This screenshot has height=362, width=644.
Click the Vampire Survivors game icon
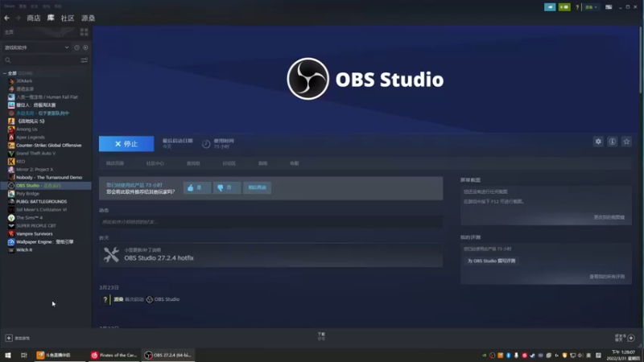pos(11,233)
